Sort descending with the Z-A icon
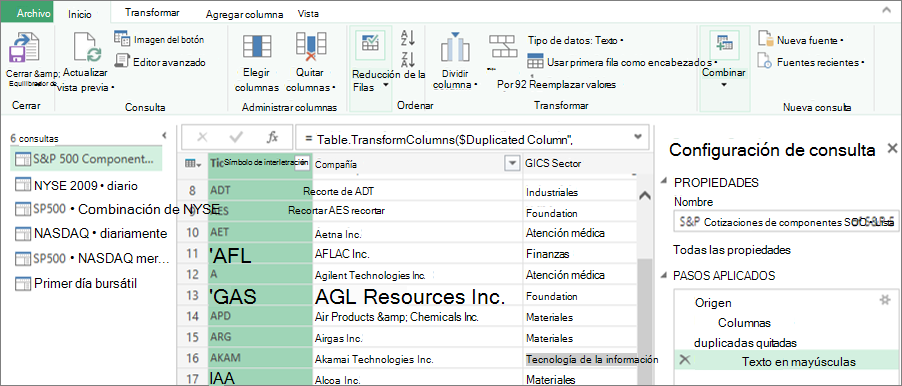The height and width of the screenshot is (386, 902). coord(408,59)
